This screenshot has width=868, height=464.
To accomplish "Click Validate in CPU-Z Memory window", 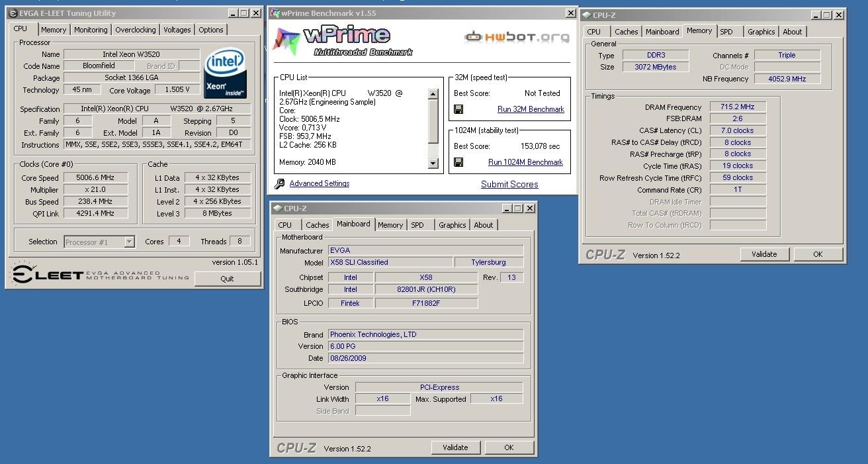I will click(x=764, y=254).
